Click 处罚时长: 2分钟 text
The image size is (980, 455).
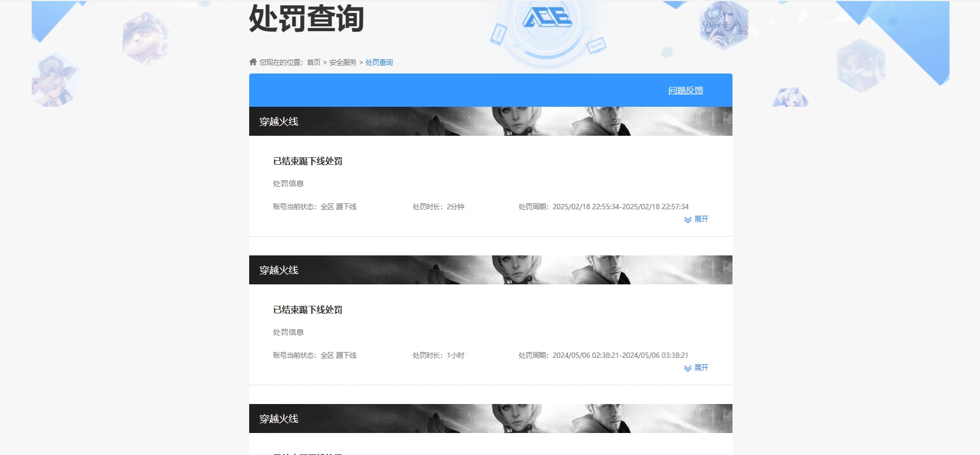[438, 207]
